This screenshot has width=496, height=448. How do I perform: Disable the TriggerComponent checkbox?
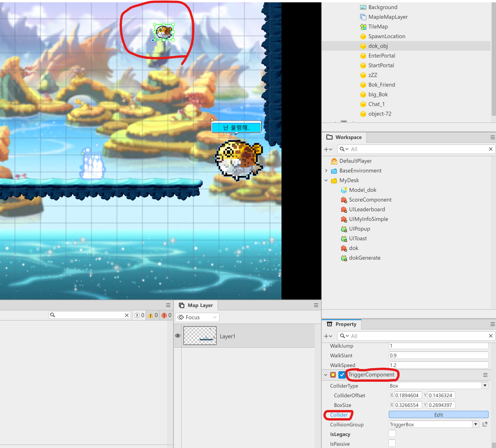click(x=342, y=375)
